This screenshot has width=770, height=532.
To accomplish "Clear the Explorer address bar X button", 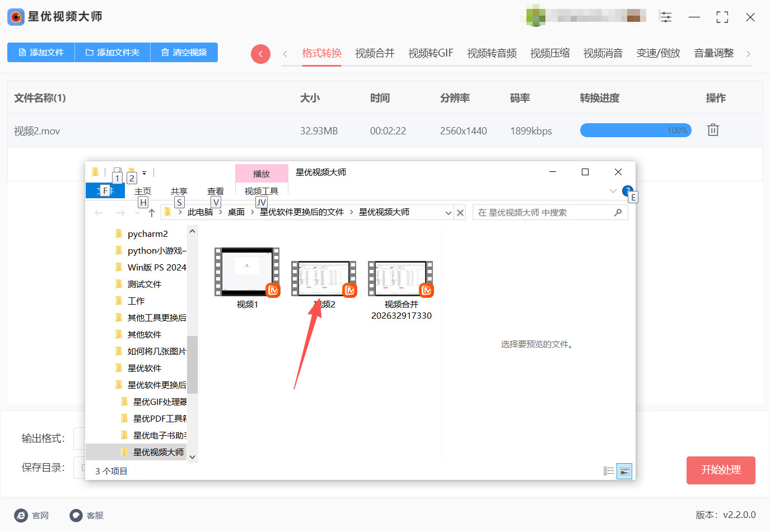I will [460, 213].
